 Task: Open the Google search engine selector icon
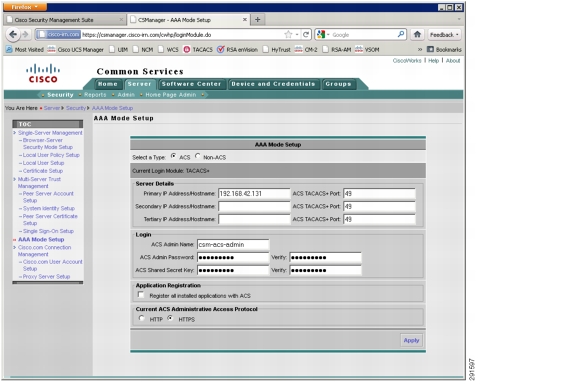pos(321,35)
